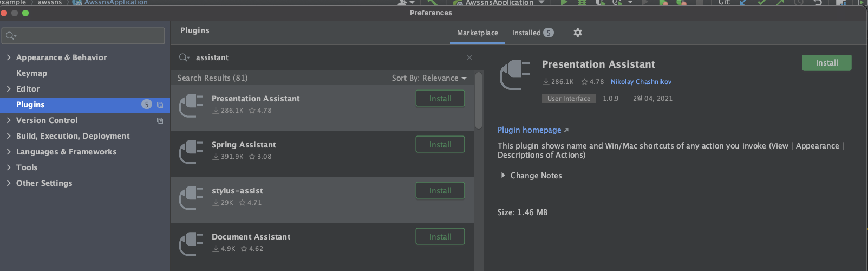The height and width of the screenshot is (271, 868).
Task: Install the stylus-assist plugin
Action: pos(440,191)
